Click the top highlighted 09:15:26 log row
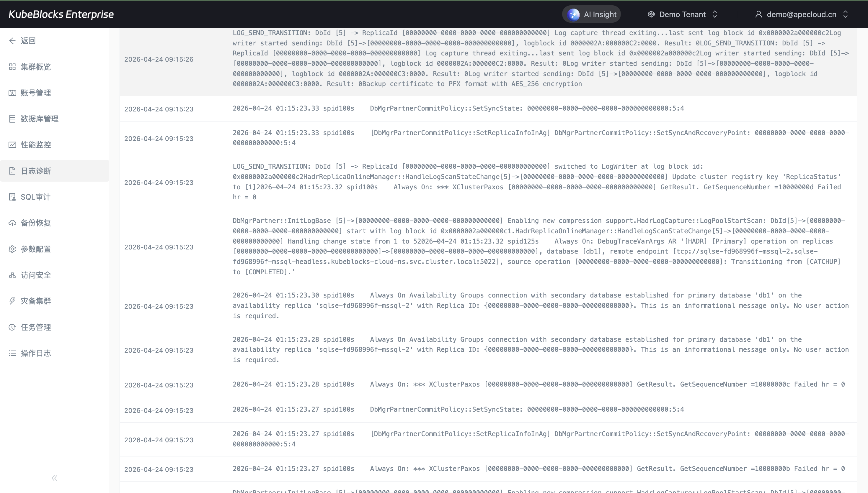868x493 pixels. [488, 59]
